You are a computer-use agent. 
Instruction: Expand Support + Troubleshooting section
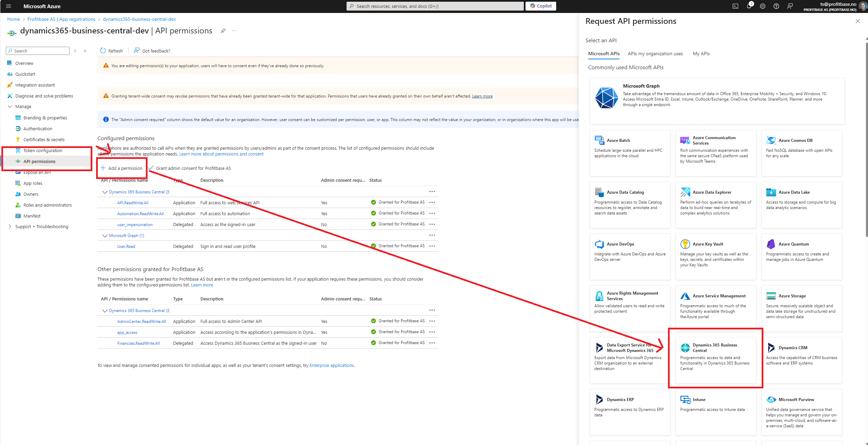tap(10, 226)
